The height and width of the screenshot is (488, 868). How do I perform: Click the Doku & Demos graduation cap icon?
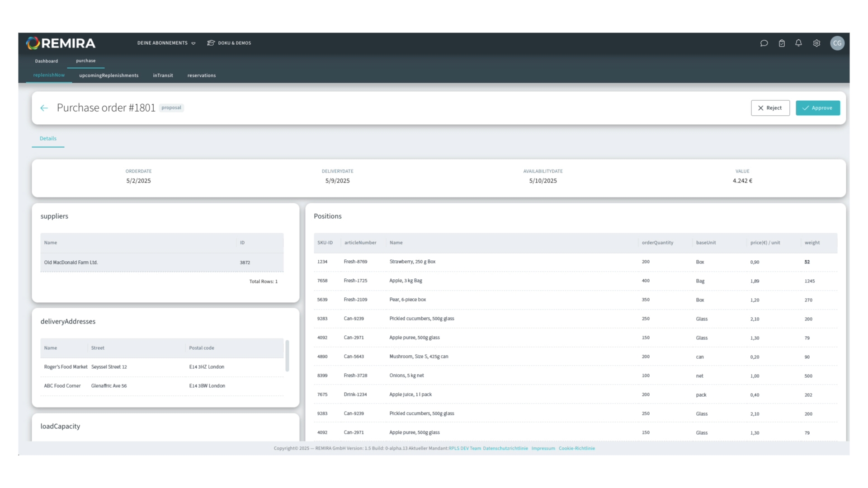[x=211, y=43]
